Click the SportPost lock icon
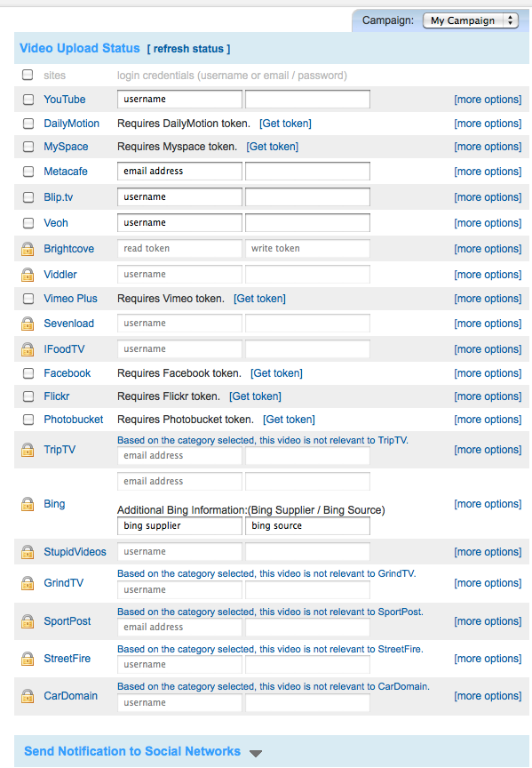532x768 pixels. tap(28, 621)
